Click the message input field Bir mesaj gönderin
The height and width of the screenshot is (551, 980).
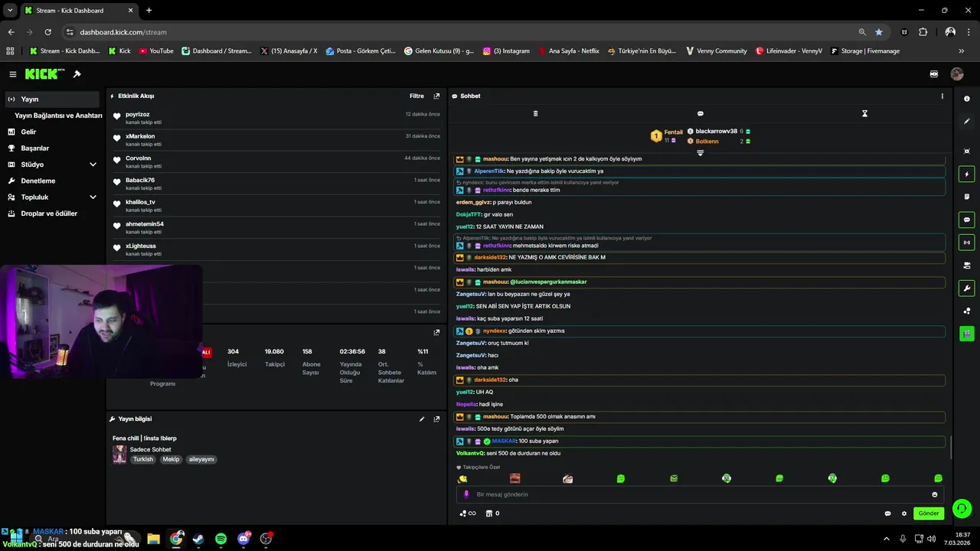click(698, 494)
